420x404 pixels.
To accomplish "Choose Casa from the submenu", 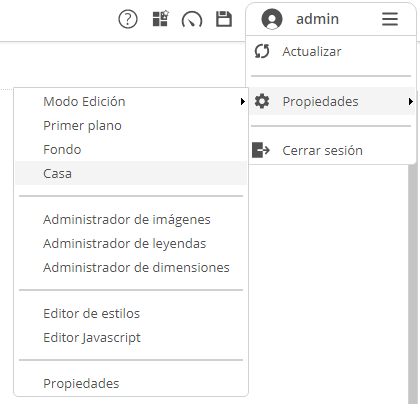I will (131, 173).
